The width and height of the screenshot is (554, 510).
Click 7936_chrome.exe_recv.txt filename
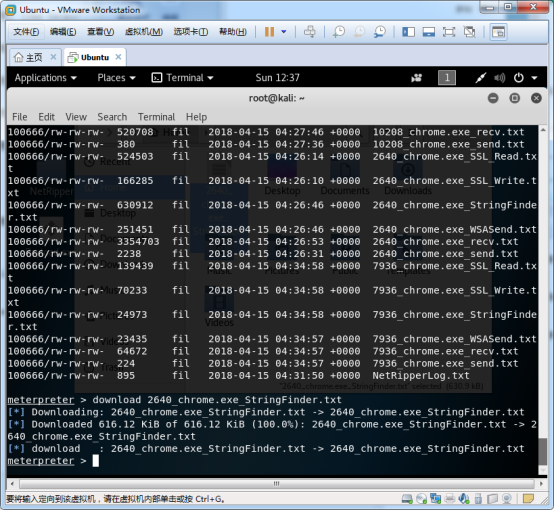coord(445,351)
